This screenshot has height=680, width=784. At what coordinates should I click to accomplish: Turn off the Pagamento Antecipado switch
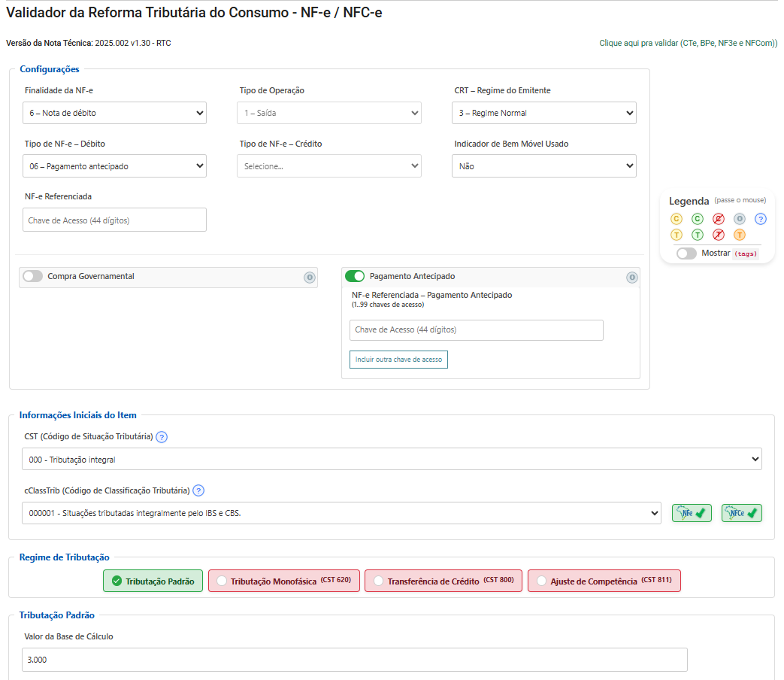pyautogui.click(x=355, y=276)
